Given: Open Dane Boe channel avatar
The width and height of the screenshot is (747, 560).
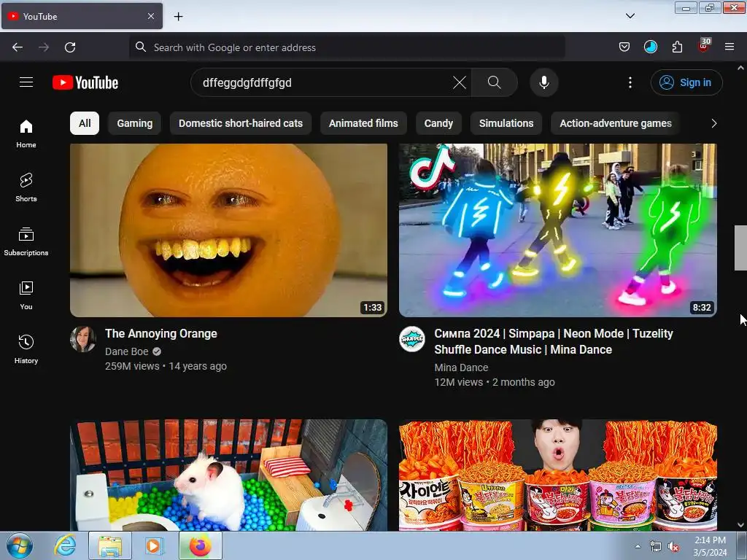Looking at the screenshot, I should click(83, 339).
